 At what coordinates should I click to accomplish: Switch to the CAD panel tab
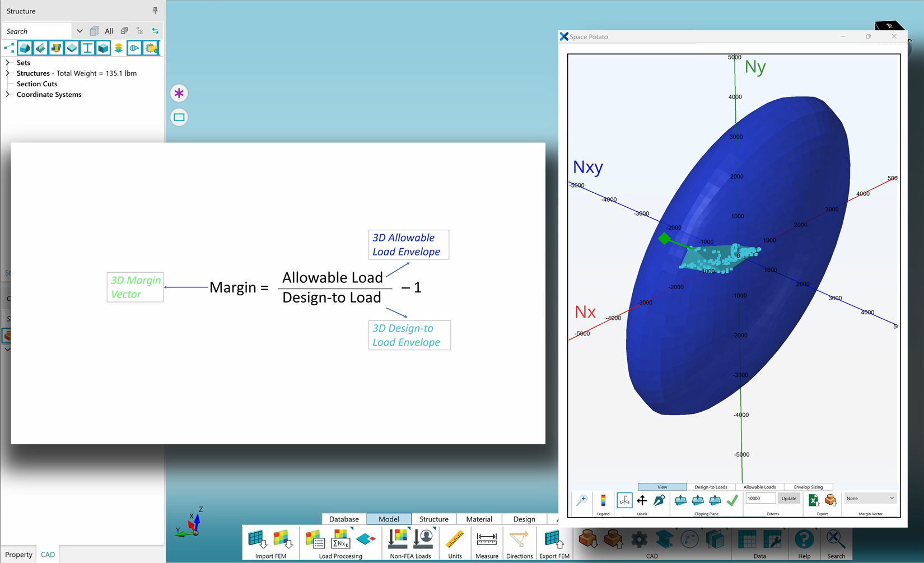tap(48, 555)
